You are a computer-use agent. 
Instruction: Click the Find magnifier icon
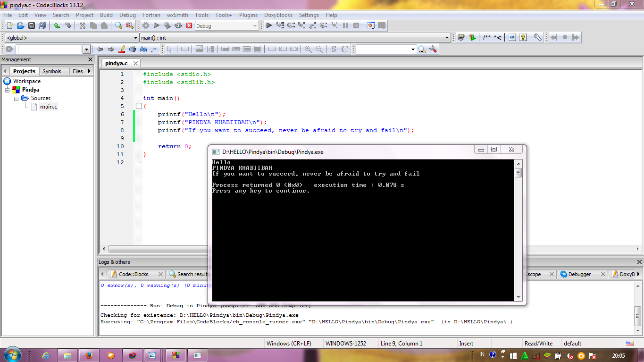[118, 25]
